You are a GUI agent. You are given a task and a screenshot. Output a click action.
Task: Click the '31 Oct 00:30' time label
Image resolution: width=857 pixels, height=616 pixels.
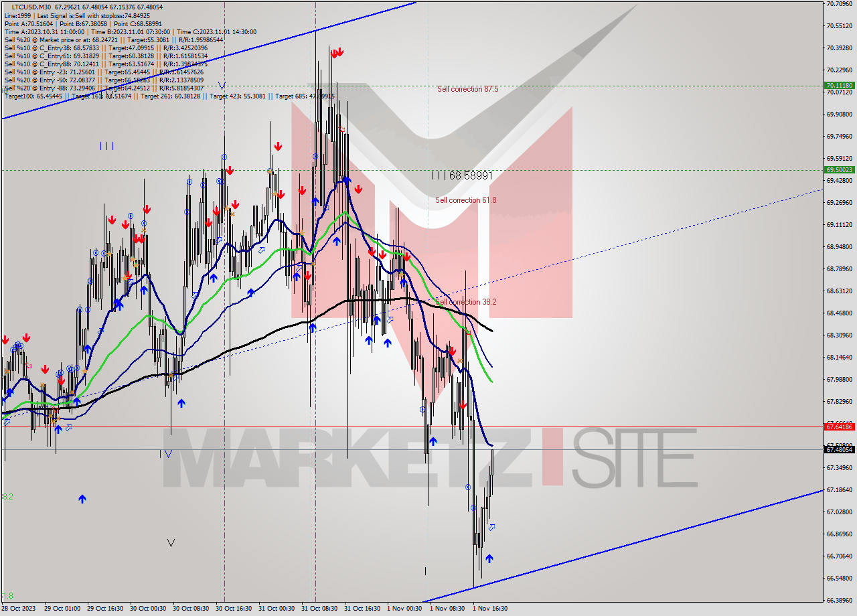(277, 609)
